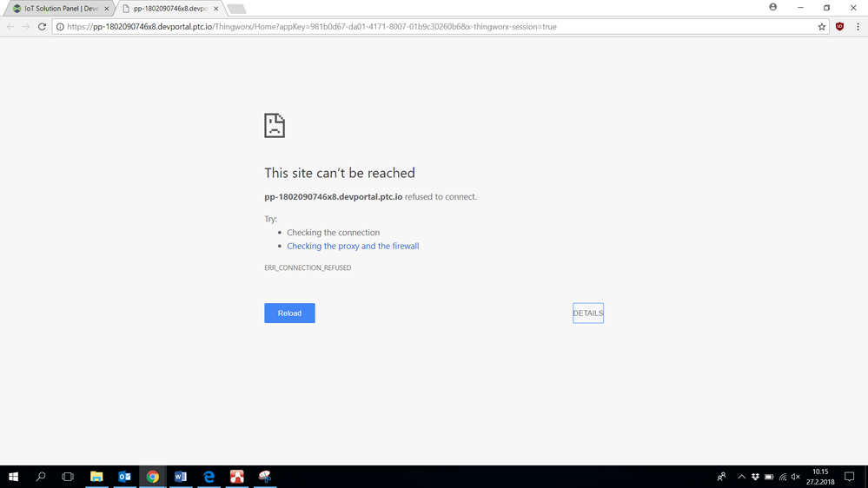The image size is (868, 488).
Task: Show error DETAILS
Action: (x=588, y=313)
